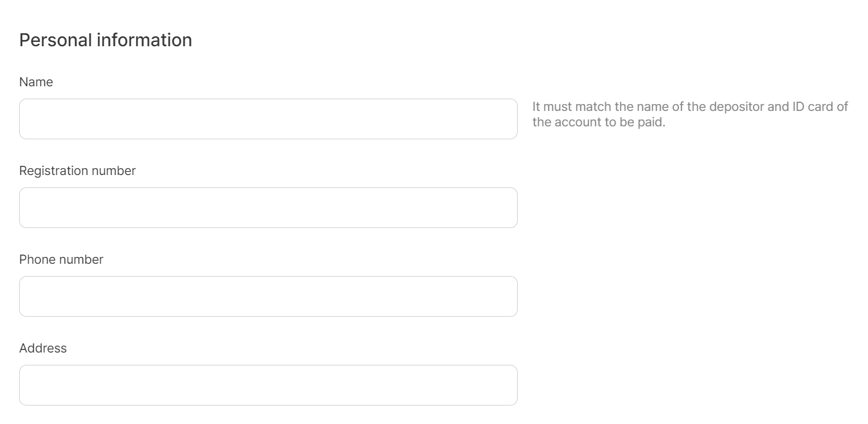Screen dimensions: 868x424
Task: Click the 'Phone number' label text
Action: pyautogui.click(x=62, y=259)
